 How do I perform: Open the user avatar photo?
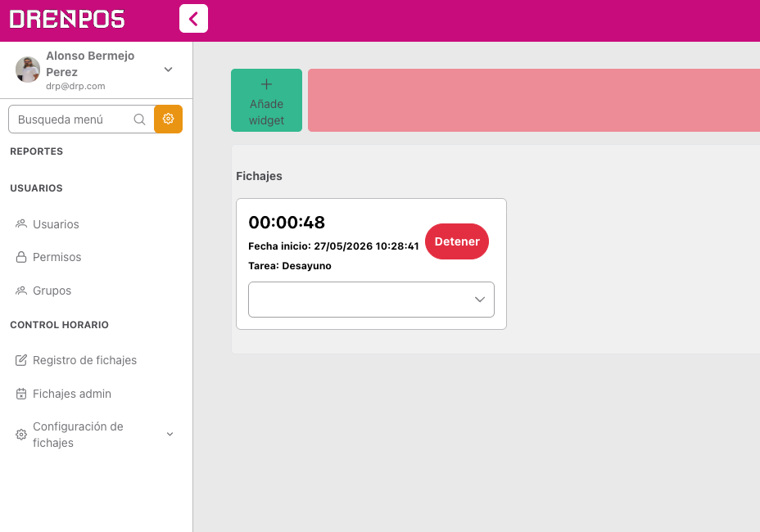[28, 70]
